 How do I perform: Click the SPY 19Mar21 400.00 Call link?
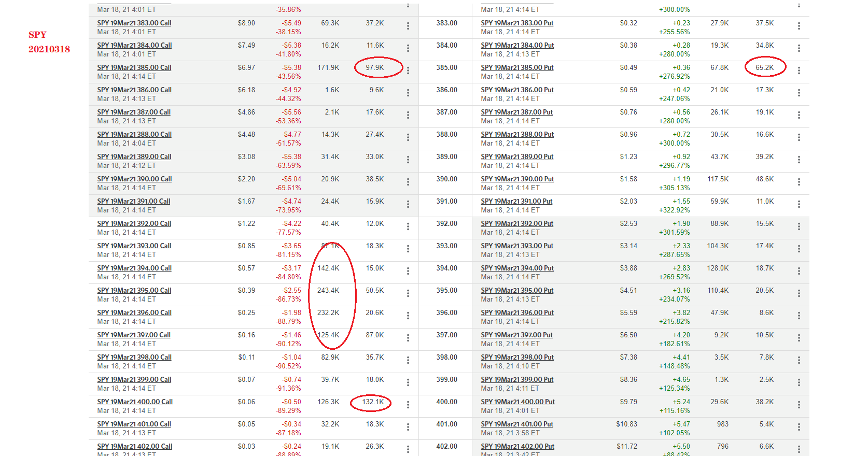(135, 402)
